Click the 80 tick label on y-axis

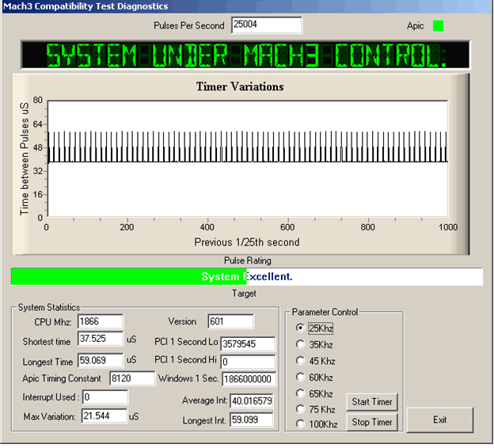[x=38, y=101]
